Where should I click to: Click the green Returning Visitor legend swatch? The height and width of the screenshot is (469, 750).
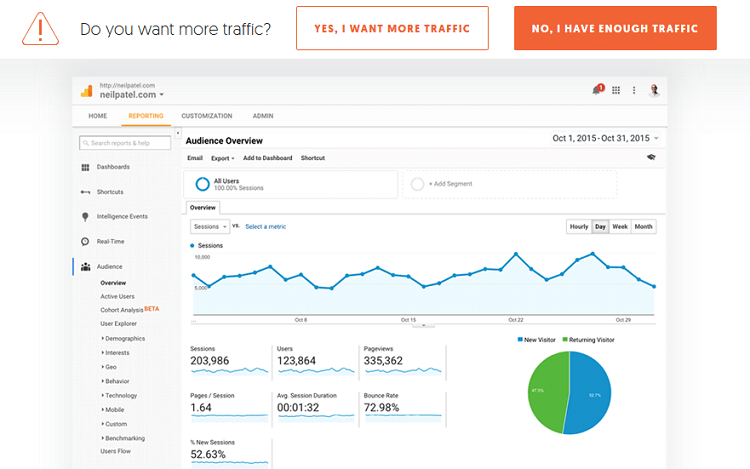point(565,340)
